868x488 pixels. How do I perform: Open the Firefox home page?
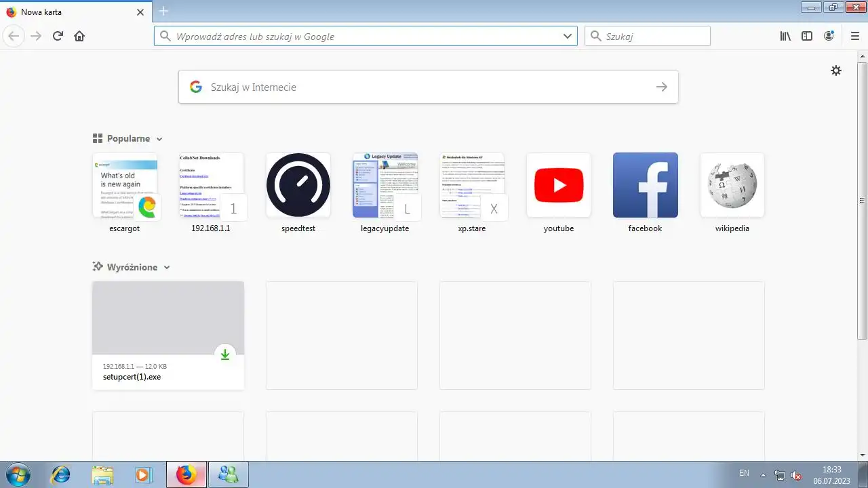point(79,36)
